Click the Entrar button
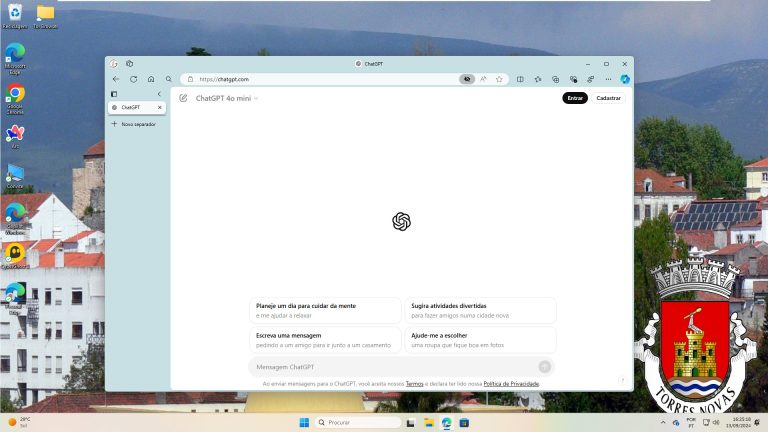 coord(575,98)
